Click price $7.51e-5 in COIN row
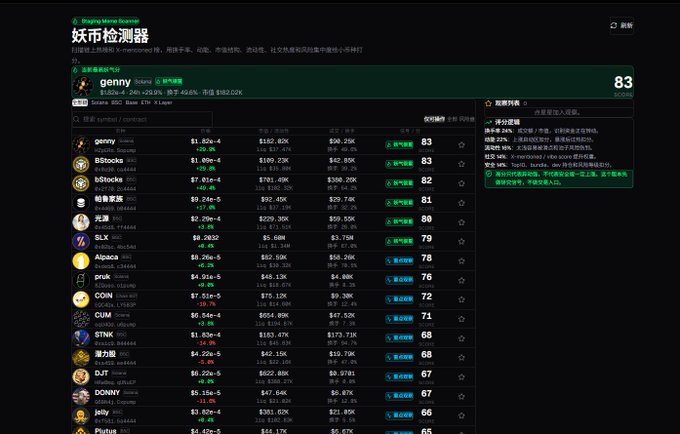This screenshot has width=680, height=434. [206, 296]
